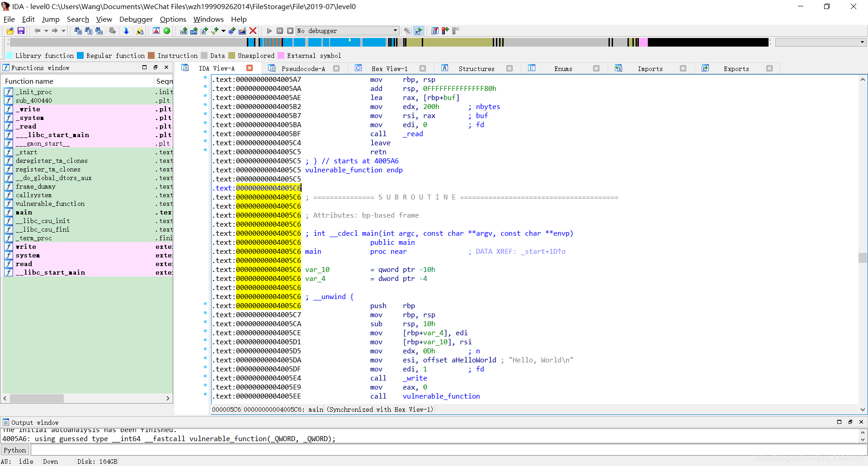Click the first icon right of the debugger dropdown
This screenshot has width=868, height=466.
407,31
